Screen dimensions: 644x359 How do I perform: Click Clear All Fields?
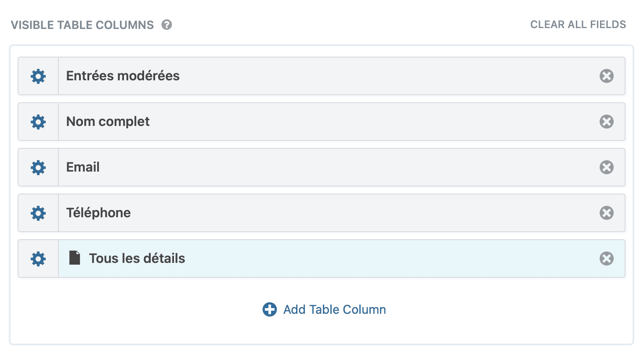578,25
